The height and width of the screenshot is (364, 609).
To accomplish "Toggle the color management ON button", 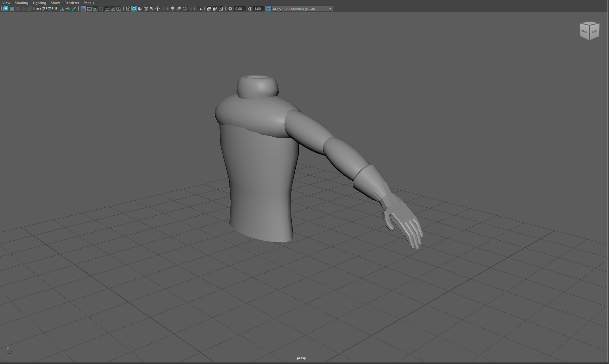I will pos(268,9).
